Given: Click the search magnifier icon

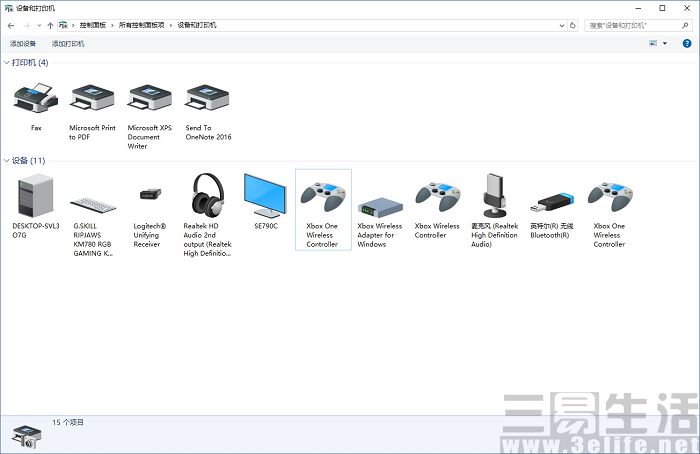Looking at the screenshot, I should (685, 25).
